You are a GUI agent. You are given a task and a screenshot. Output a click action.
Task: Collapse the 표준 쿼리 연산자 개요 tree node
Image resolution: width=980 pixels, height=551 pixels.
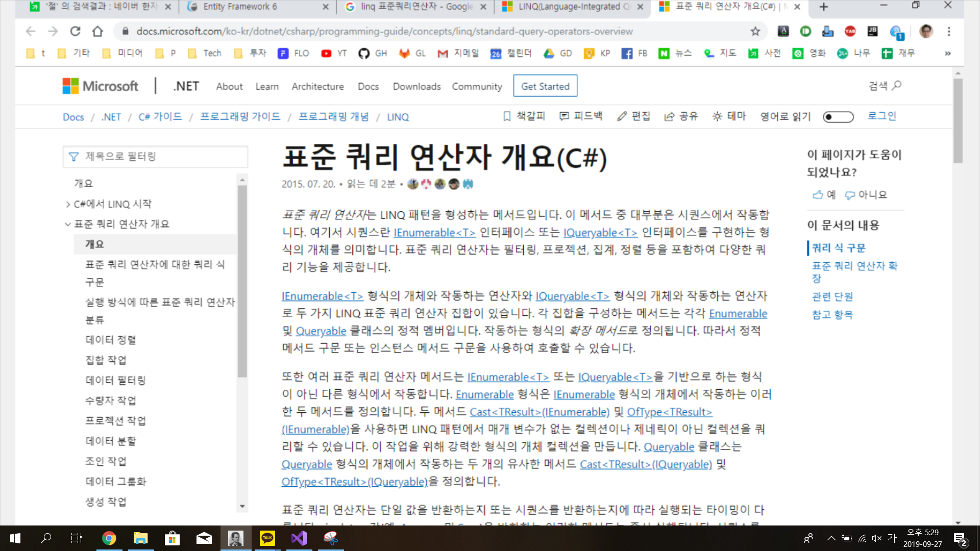pyautogui.click(x=68, y=224)
